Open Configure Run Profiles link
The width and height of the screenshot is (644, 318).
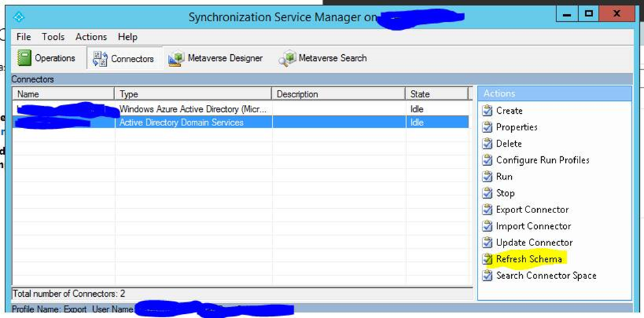[543, 160]
